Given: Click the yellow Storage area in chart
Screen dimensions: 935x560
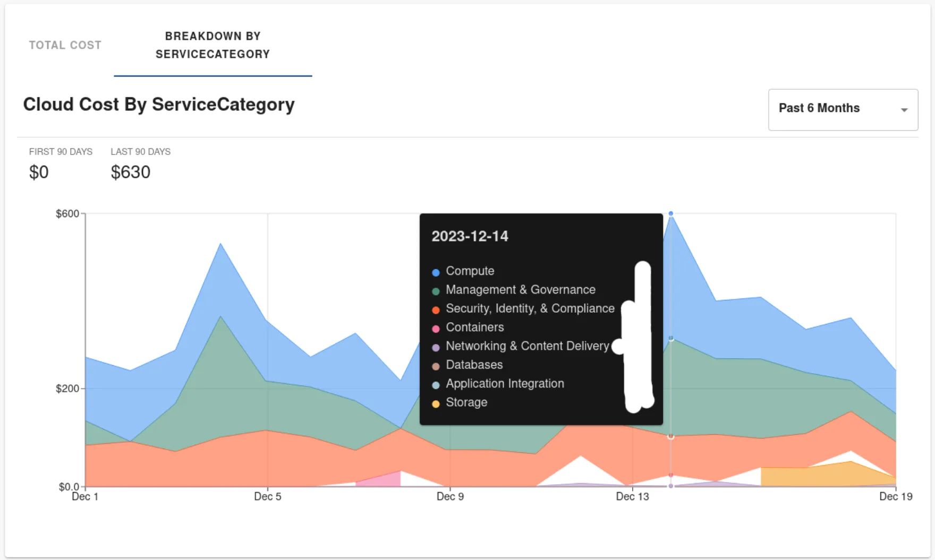Looking at the screenshot, I should pyautogui.click(x=807, y=476).
